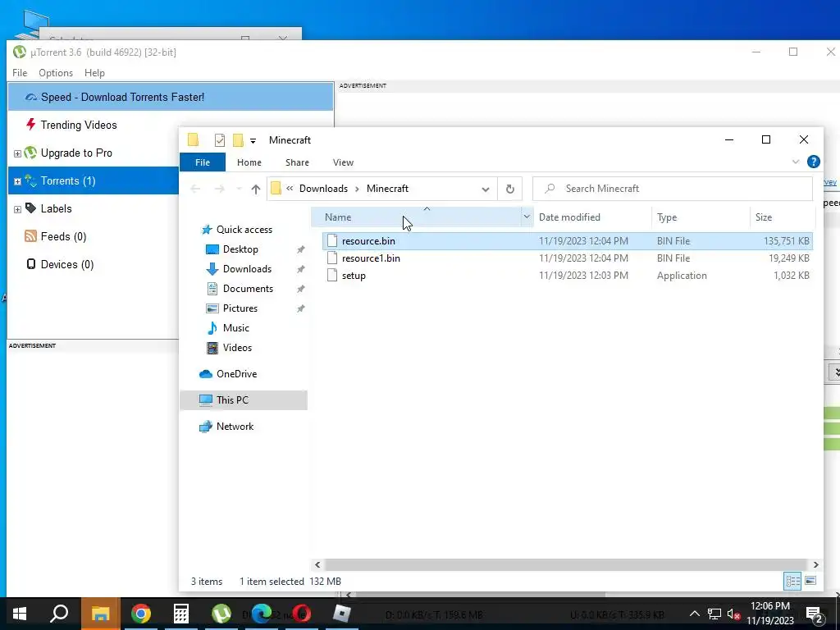
Task: Open the Name column filter dropdown
Action: point(527,217)
